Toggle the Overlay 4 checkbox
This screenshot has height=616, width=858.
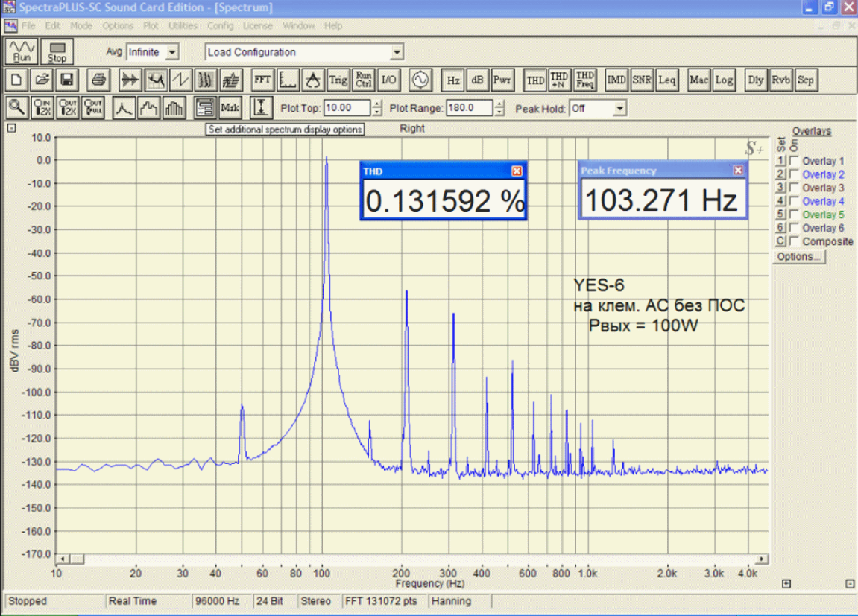(x=795, y=201)
